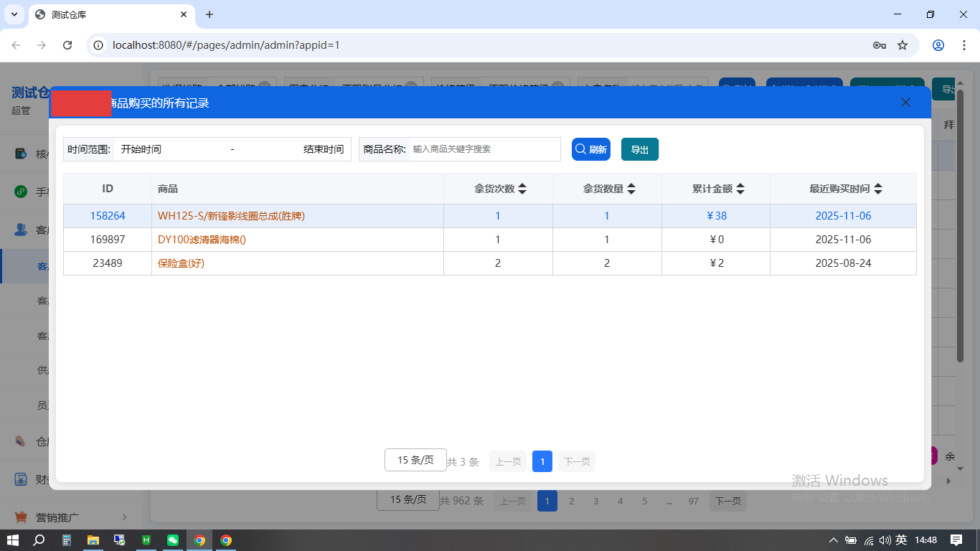Open the 15 条/页 page-size dropdown in the dialog
The height and width of the screenshot is (551, 980).
click(415, 460)
